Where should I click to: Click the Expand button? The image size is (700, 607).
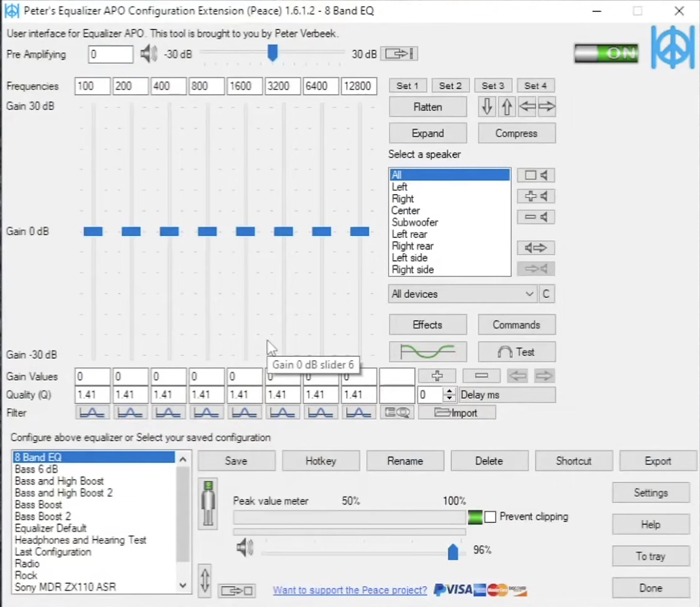coord(428,133)
